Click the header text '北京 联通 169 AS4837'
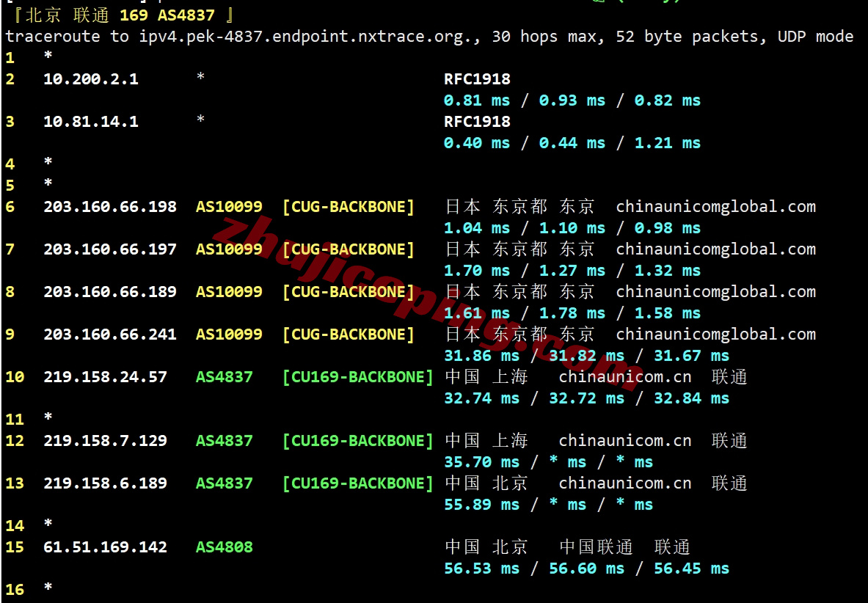 tap(120, 15)
